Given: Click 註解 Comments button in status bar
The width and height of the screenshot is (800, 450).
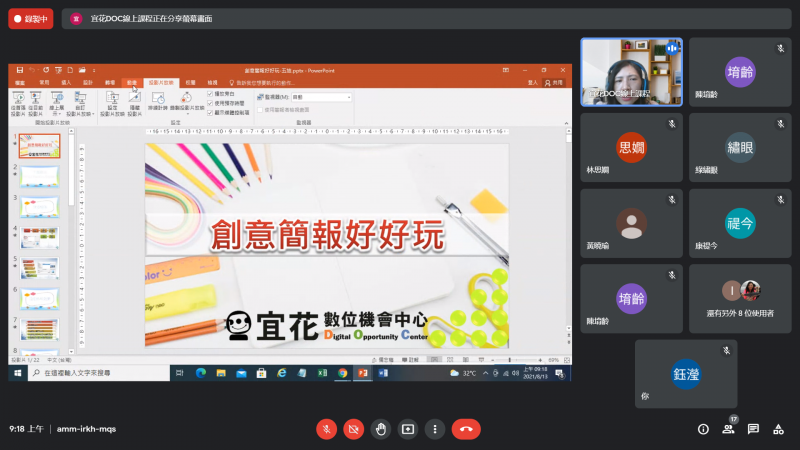Looking at the screenshot, I should (410, 360).
